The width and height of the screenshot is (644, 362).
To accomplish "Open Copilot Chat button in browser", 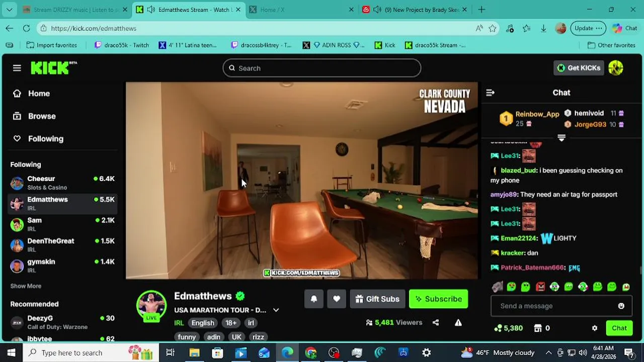I will pos(625,28).
